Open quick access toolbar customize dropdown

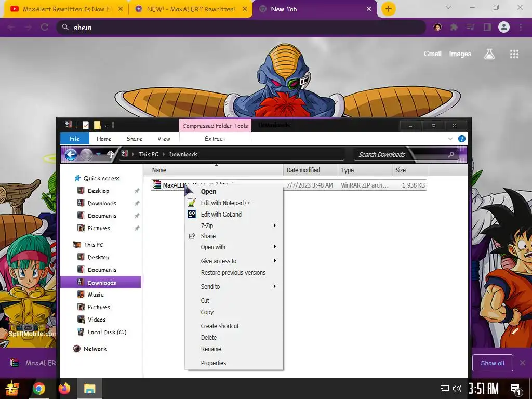pos(107,126)
